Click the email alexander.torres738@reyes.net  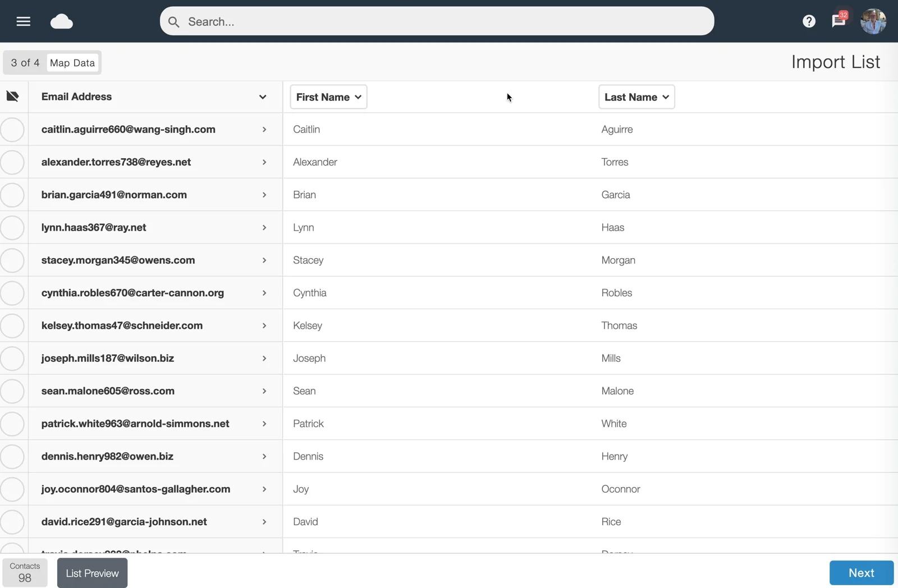(x=116, y=162)
